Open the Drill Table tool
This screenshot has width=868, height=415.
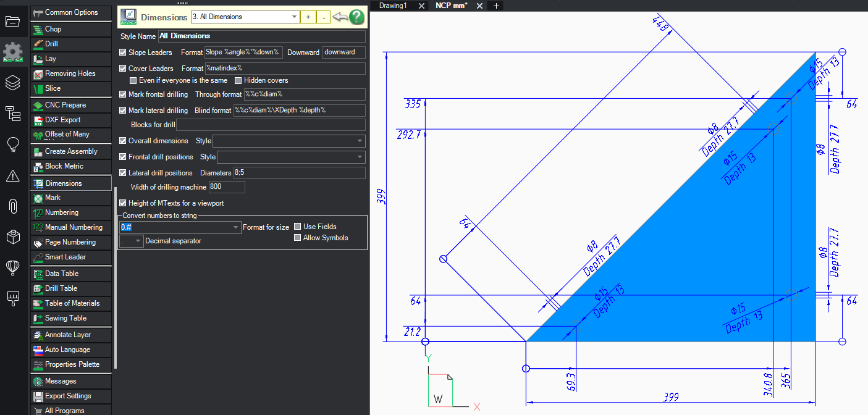71,288
